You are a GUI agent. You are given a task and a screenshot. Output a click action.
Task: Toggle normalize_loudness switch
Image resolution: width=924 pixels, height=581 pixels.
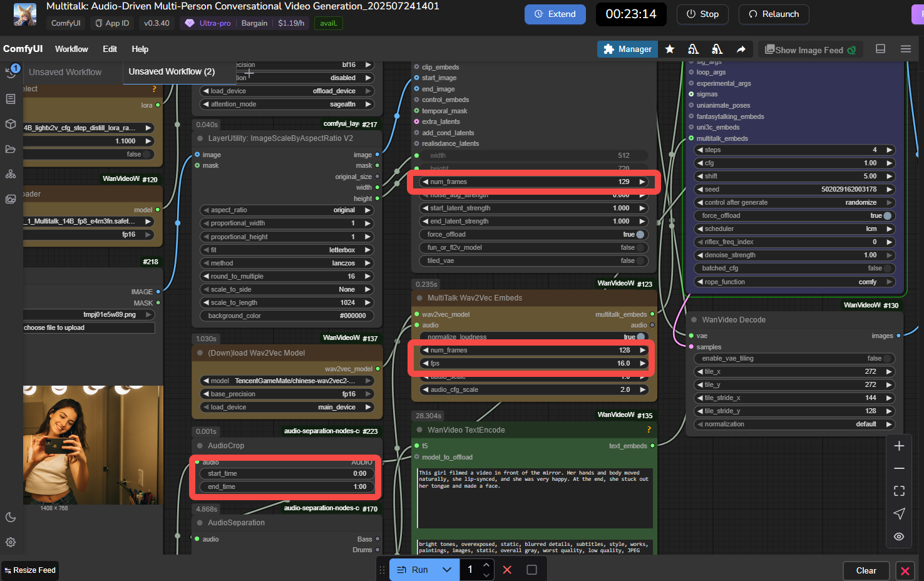533,337
